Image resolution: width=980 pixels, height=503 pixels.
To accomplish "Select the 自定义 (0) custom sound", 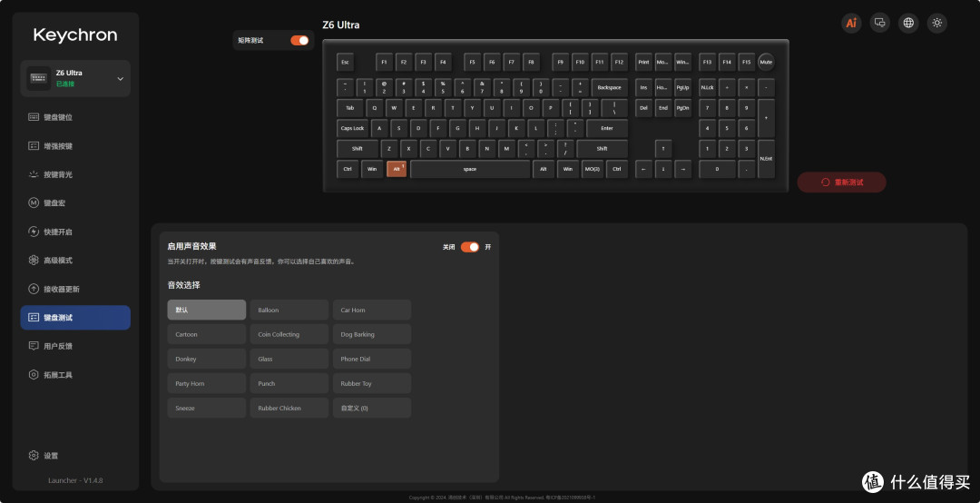I will (372, 408).
